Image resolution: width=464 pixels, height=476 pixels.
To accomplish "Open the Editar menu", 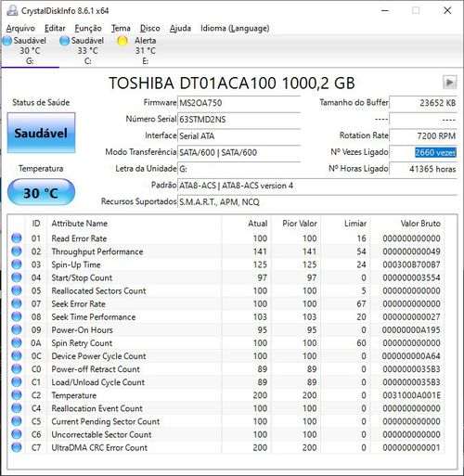I will (55, 28).
